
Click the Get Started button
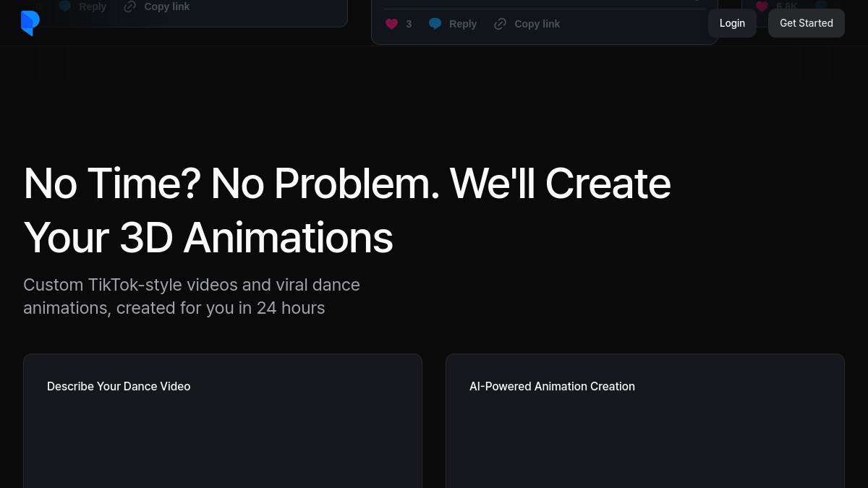[807, 23]
